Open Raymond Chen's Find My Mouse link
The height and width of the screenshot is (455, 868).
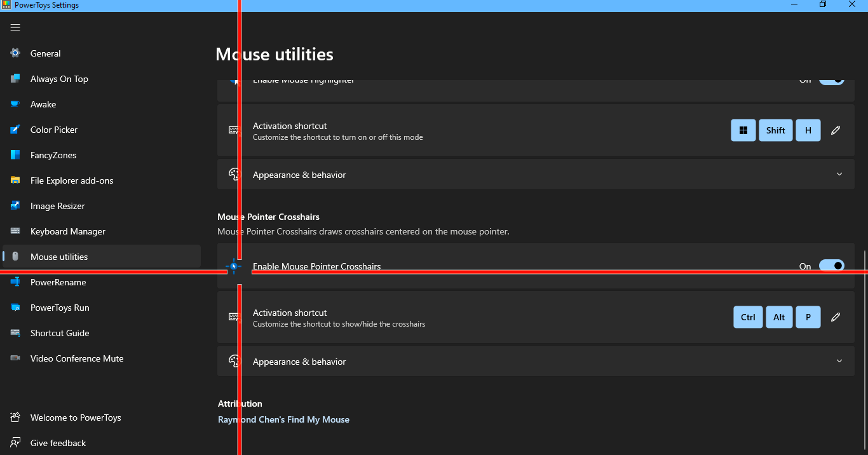[x=283, y=419]
